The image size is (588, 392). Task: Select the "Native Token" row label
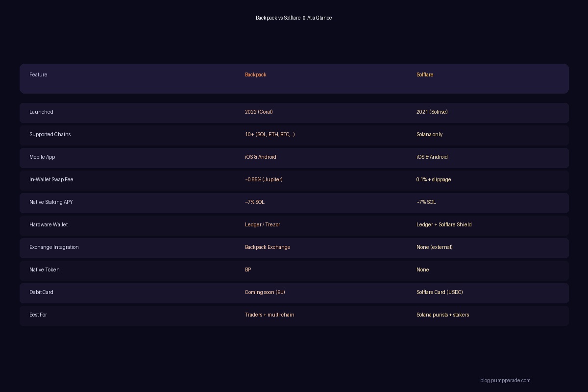click(44, 269)
